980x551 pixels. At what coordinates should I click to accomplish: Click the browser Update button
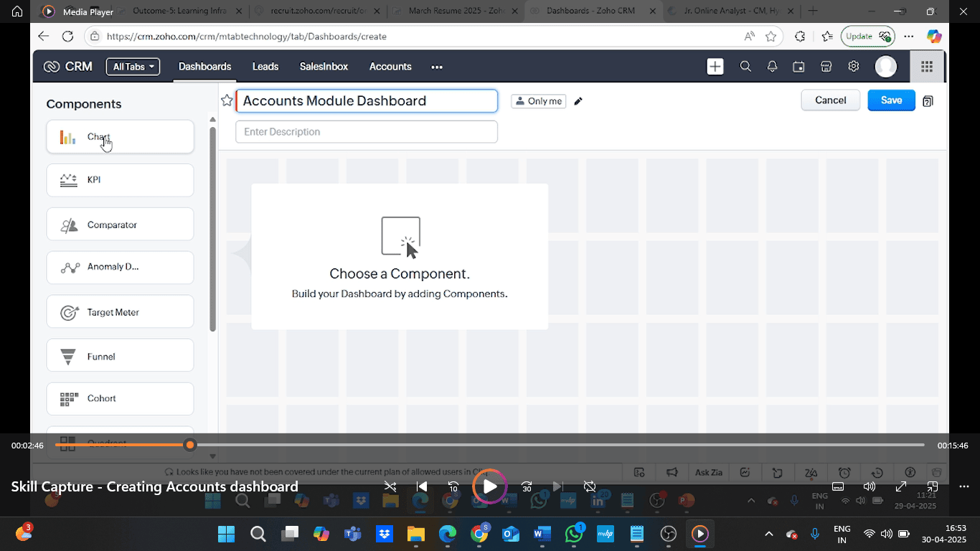point(867,37)
